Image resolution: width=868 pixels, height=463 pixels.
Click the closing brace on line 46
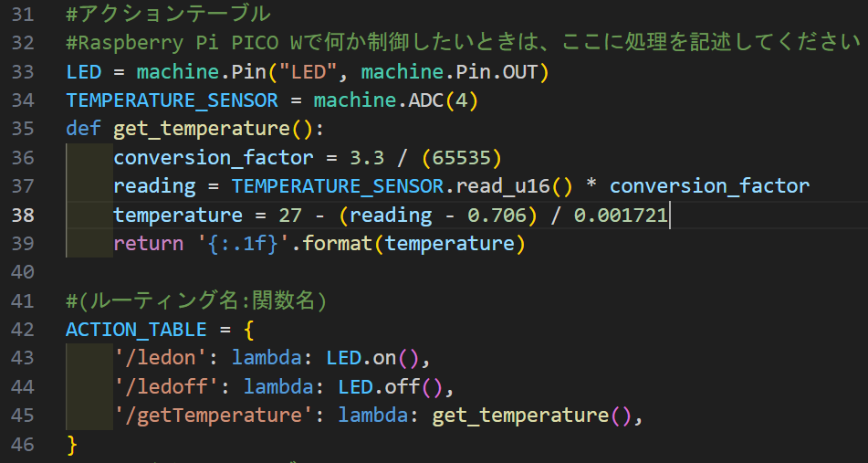point(71,444)
